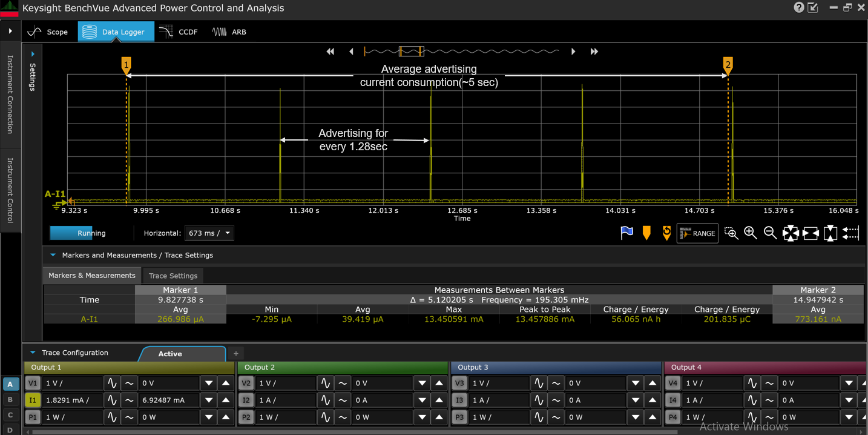Viewport: 868px width, 435px height.
Task: Open the CCDF analysis view
Action: 179,32
